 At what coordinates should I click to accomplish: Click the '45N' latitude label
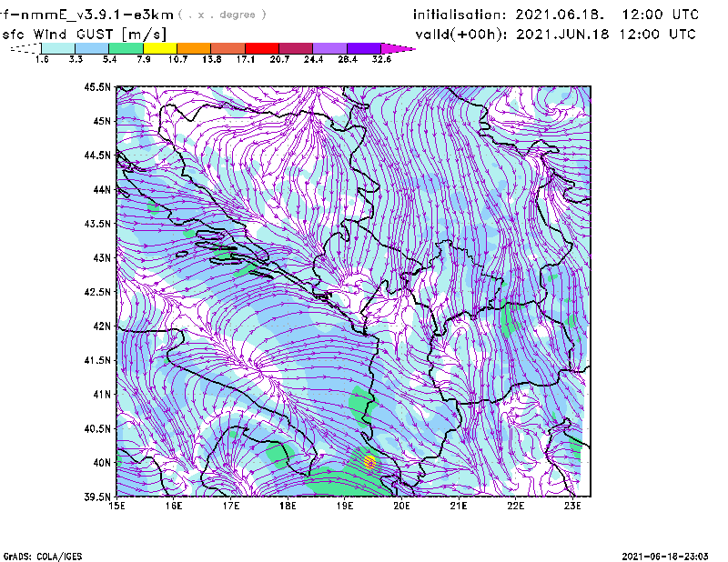click(x=102, y=121)
